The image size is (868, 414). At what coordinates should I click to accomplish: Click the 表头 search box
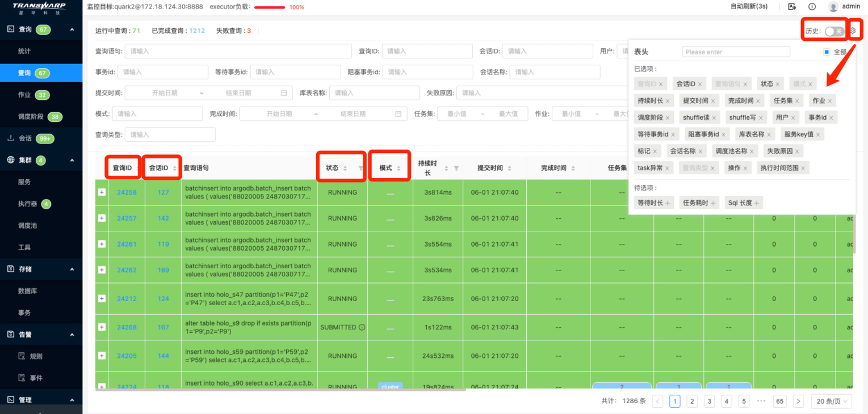pyautogui.click(x=736, y=52)
